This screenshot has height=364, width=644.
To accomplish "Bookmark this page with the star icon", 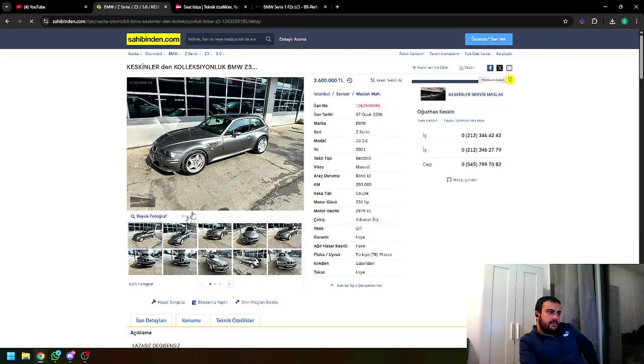I will click(x=565, y=21).
